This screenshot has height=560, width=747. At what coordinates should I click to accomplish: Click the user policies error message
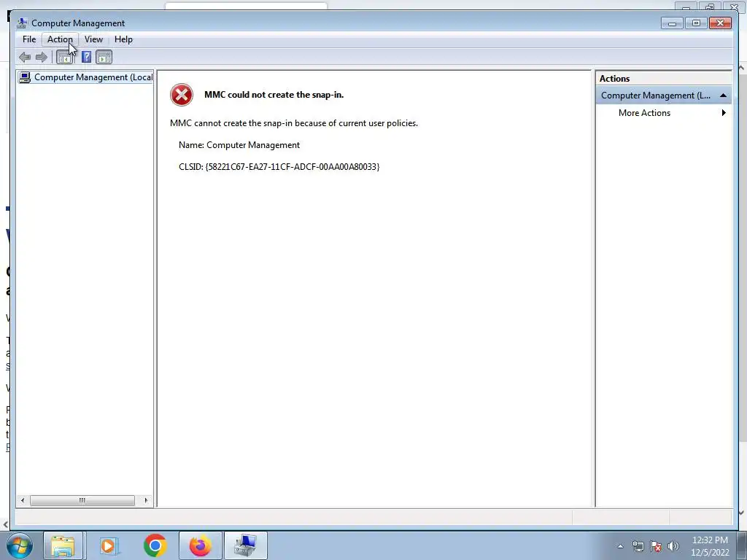coord(294,123)
